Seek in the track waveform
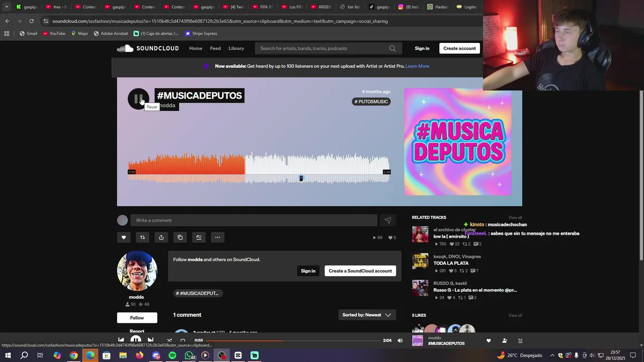Screen dimensions: 644x362 tap(259, 168)
